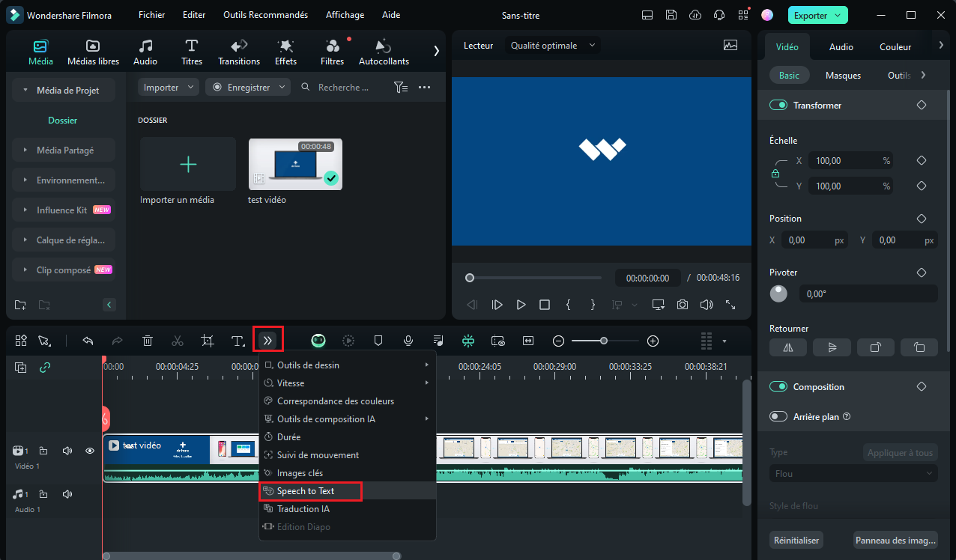Open the Titres tab

tap(192, 52)
